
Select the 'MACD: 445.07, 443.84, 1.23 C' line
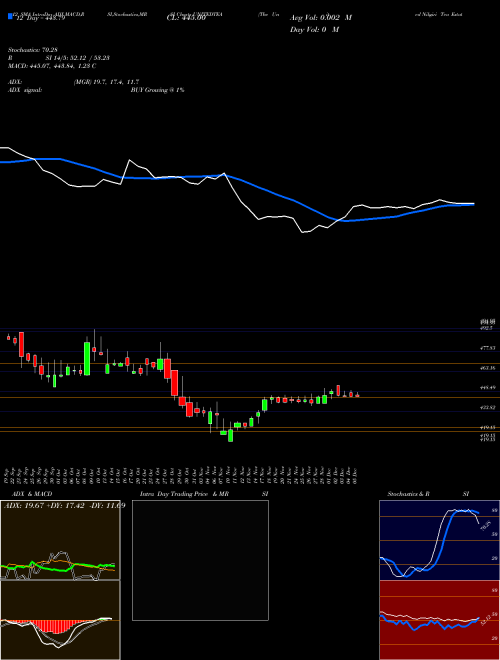point(52,66)
